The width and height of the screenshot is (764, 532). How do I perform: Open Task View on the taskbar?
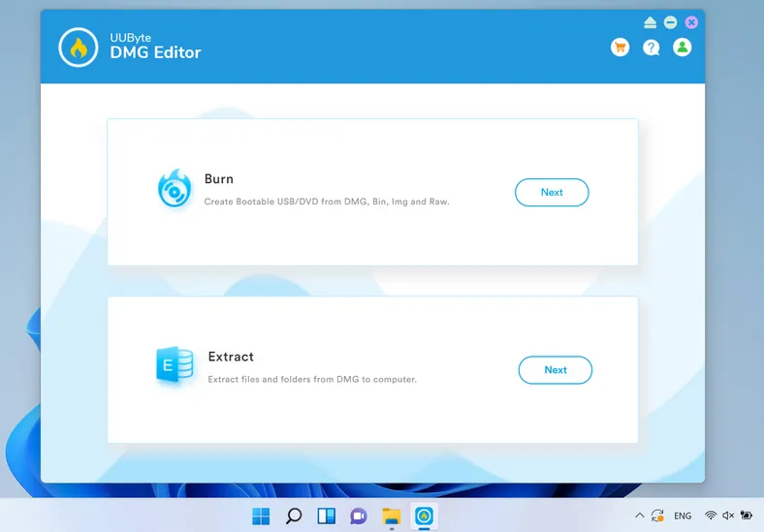[x=327, y=516]
